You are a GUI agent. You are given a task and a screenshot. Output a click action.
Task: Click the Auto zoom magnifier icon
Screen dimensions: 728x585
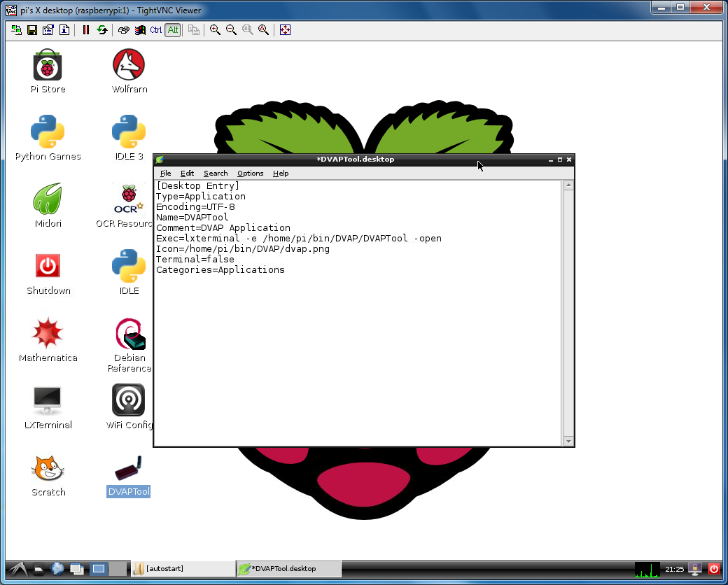point(263,30)
